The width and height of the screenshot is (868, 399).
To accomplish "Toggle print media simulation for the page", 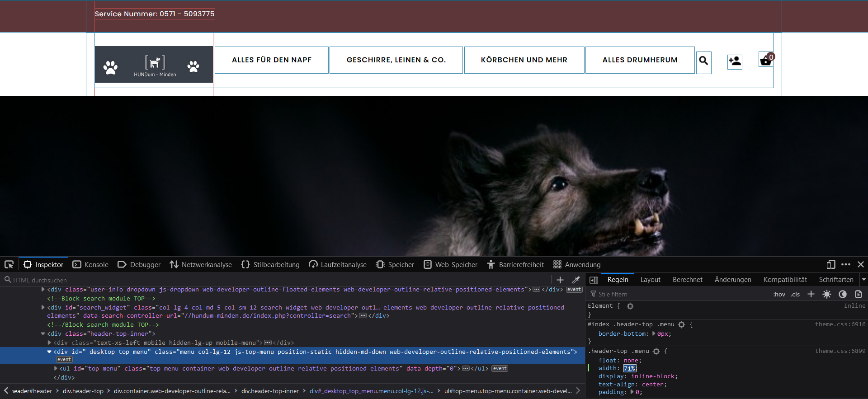I will point(859,294).
